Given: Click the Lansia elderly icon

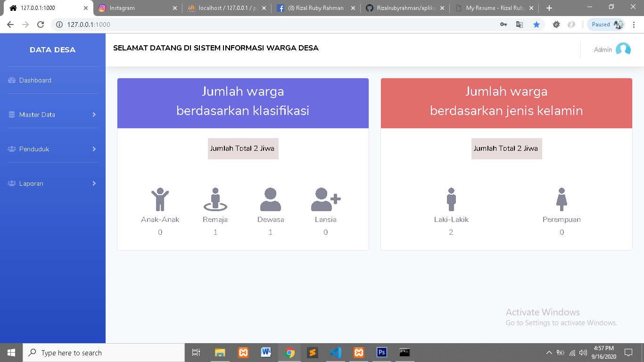Looking at the screenshot, I should [325, 199].
